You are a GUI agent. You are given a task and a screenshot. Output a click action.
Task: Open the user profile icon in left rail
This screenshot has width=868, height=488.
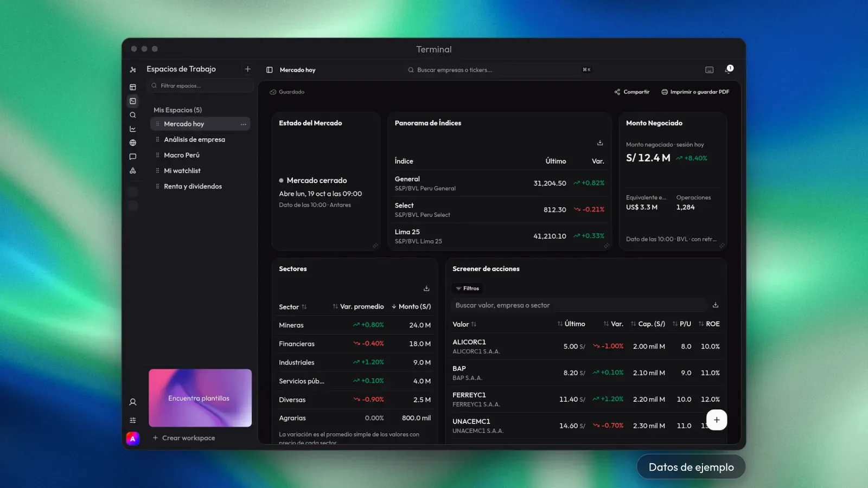click(x=133, y=402)
